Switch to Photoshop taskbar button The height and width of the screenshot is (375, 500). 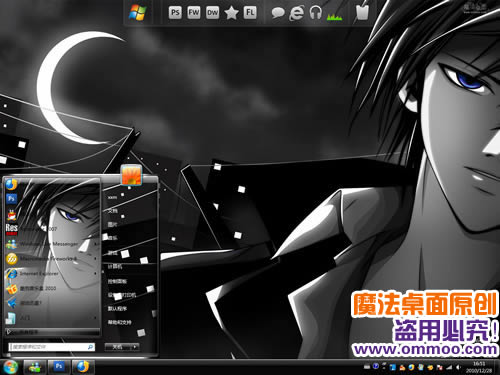point(59,367)
